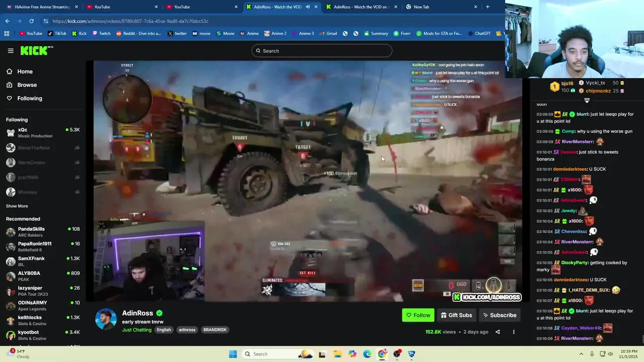Click the BRANDRISK tag
This screenshot has height=362, width=644.
(x=215, y=330)
